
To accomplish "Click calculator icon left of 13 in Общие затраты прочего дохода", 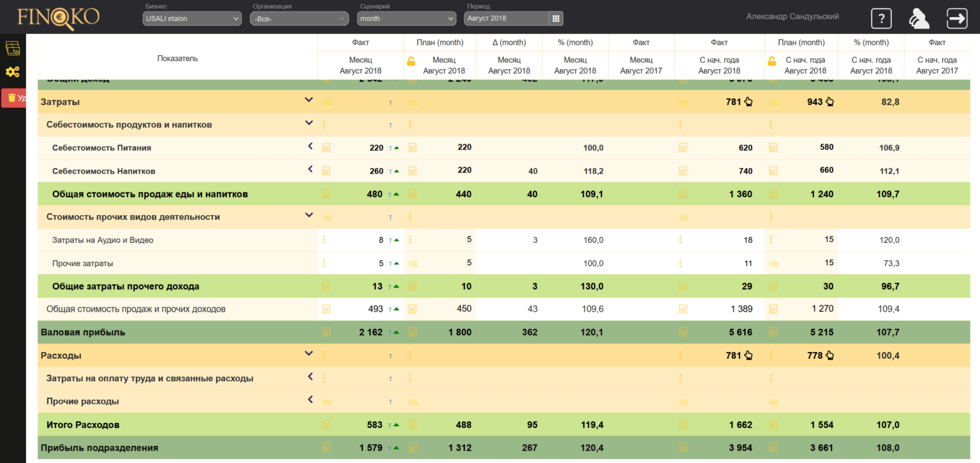I will click(x=326, y=286).
